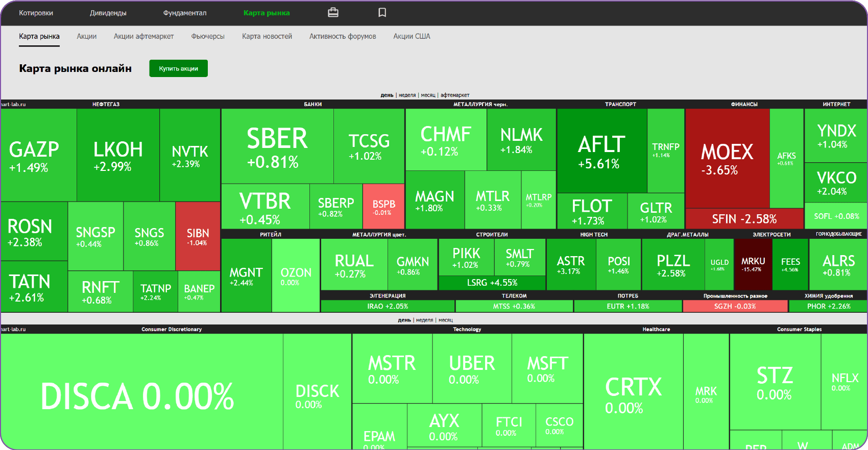Open the ALRS +0.81% tile
This screenshot has width=868, height=450.
coord(838,264)
